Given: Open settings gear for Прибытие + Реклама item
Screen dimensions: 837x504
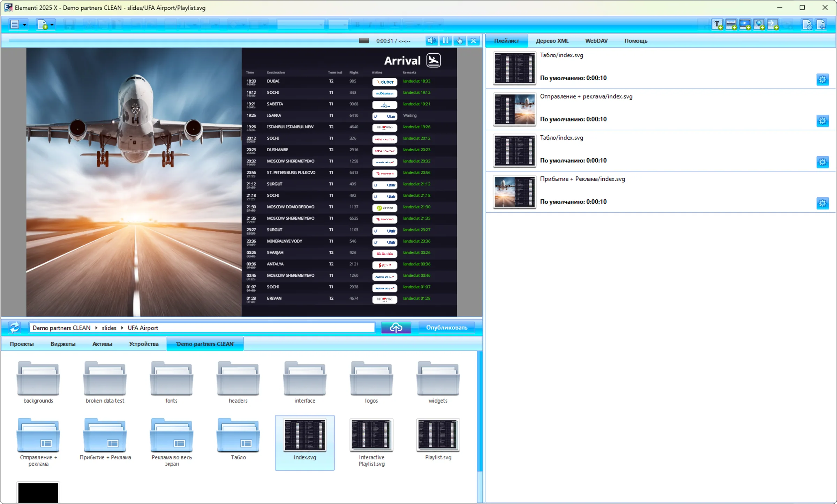Looking at the screenshot, I should (822, 203).
